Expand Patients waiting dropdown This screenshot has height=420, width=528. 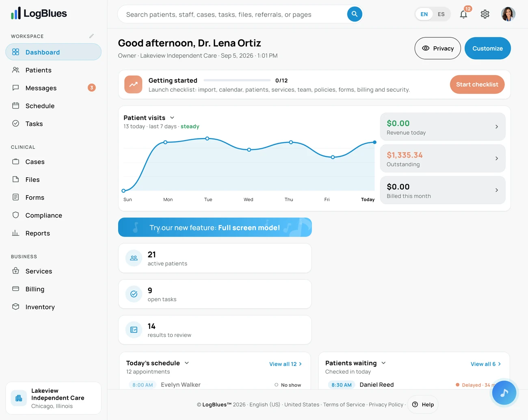click(383, 363)
